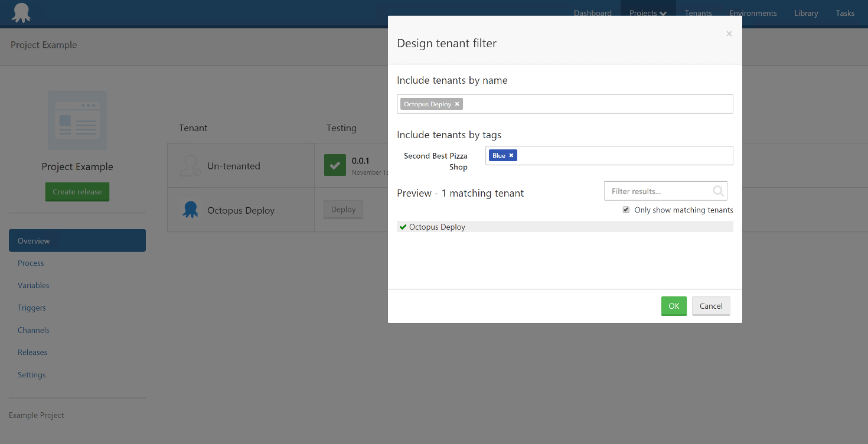Click the checkmark beside Octopus Deploy in preview
The image size is (868, 444).
[403, 227]
